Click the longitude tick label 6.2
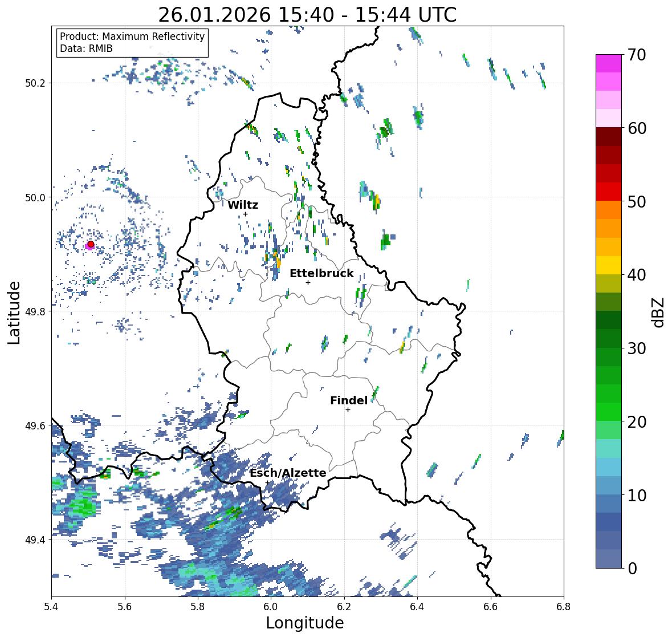The height and width of the screenshot is (637, 672). (344, 607)
